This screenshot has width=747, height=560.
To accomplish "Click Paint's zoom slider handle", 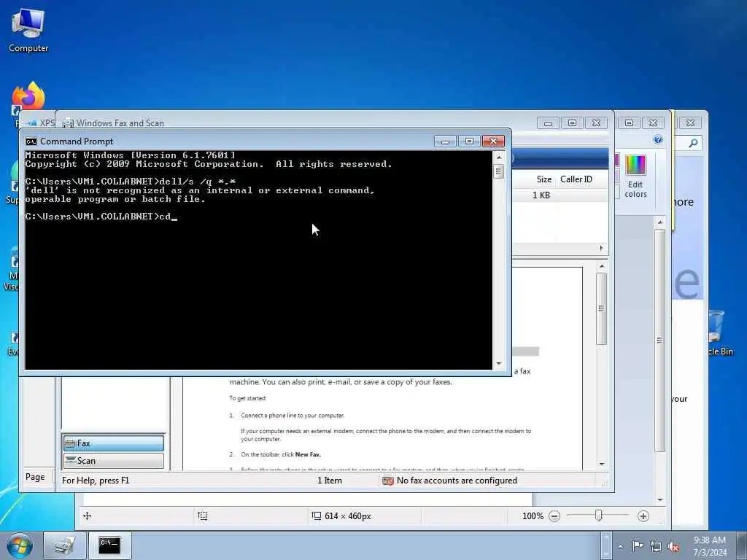I will click(599, 516).
